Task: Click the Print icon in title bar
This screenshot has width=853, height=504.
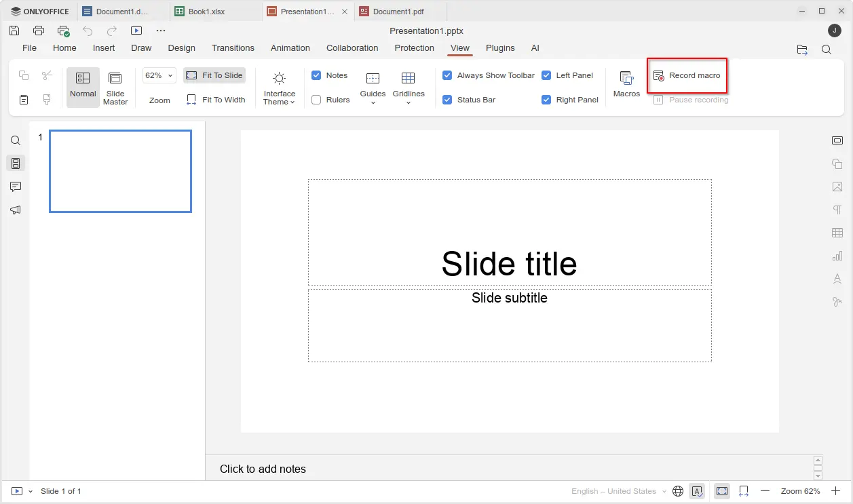Action: pos(39,31)
